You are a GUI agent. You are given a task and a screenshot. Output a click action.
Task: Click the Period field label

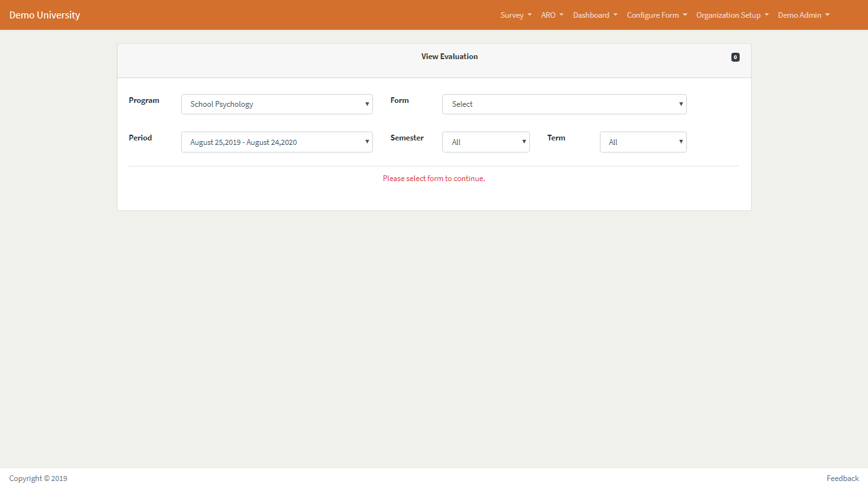pyautogui.click(x=140, y=138)
